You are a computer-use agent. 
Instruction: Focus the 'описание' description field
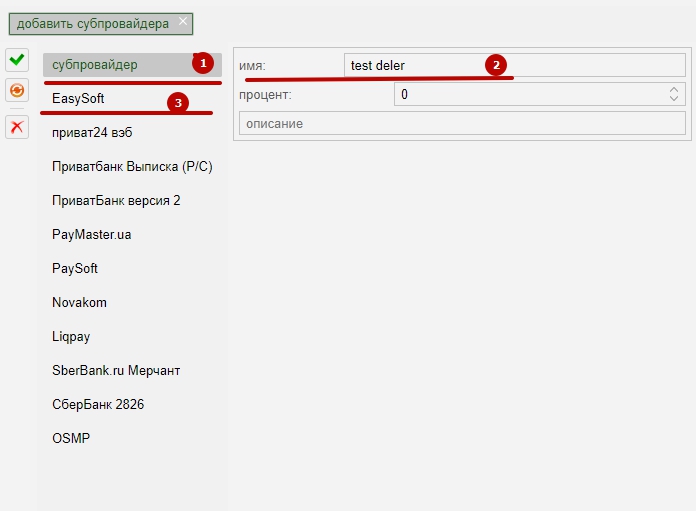pos(462,123)
